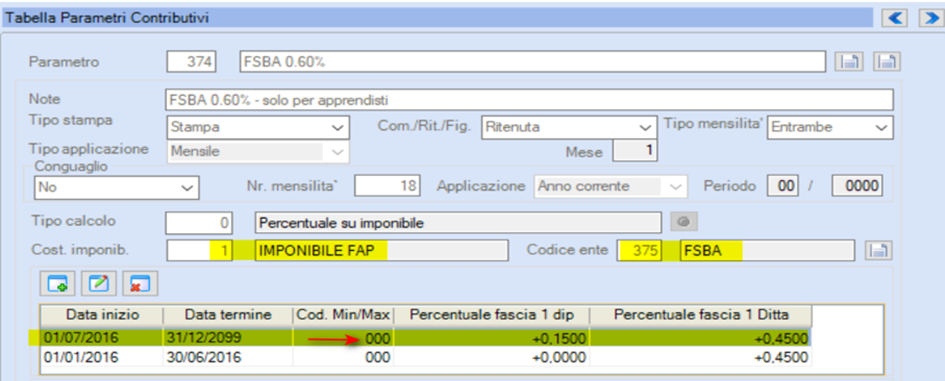Go to previous record with left arrow
Image resolution: width=945 pixels, height=381 pixels.
point(896,19)
